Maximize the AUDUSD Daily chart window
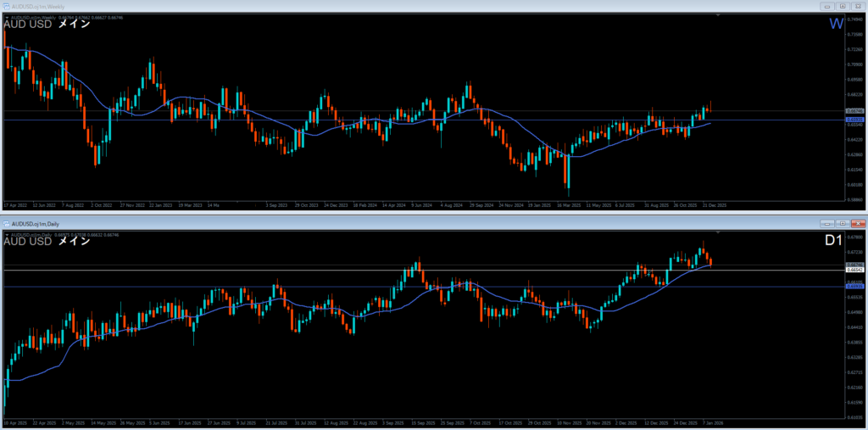This screenshot has width=868, height=430. click(843, 222)
